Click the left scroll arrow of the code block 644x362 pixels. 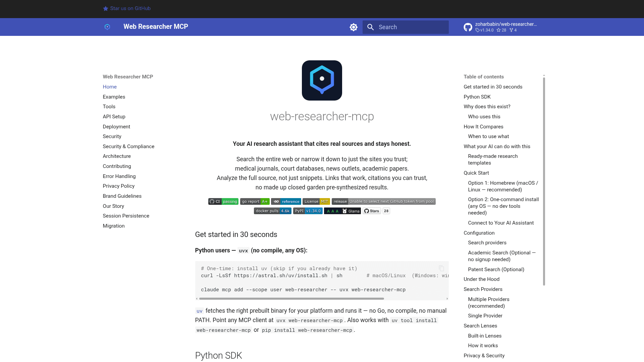(197, 299)
